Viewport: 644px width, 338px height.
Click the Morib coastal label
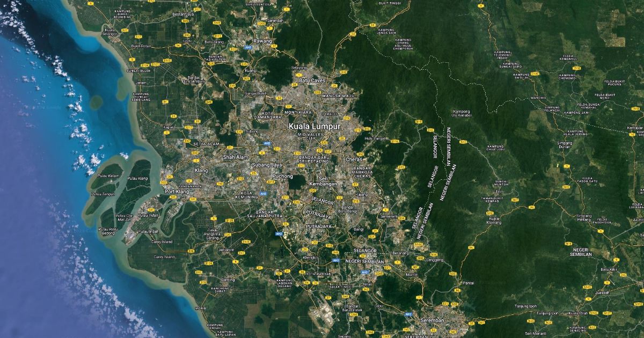pos(200,308)
